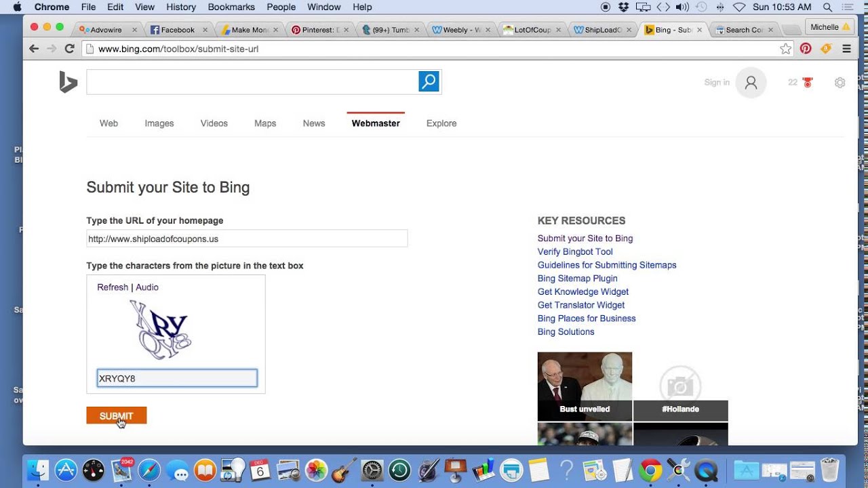Go back with the browser arrow
Image resolution: width=868 pixels, height=488 pixels.
tap(34, 49)
